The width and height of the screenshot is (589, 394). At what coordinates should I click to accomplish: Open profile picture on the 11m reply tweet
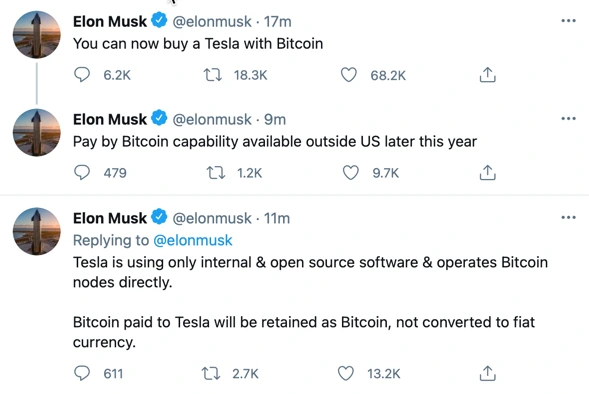pos(36,231)
